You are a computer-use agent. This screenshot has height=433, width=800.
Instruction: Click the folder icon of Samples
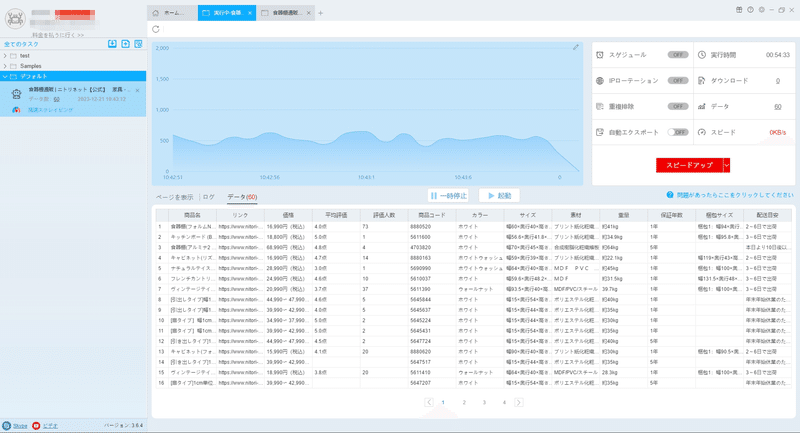[x=13, y=66]
